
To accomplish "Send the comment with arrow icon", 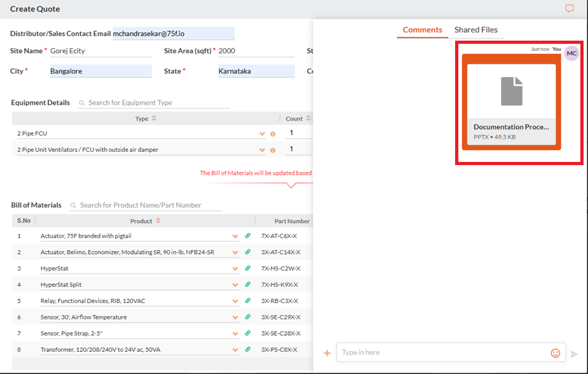I will tap(574, 354).
